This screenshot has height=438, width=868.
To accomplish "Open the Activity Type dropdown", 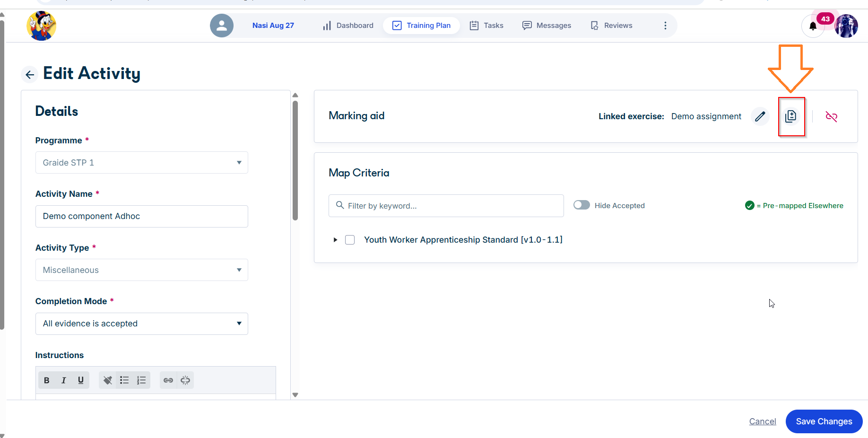I will pos(142,270).
